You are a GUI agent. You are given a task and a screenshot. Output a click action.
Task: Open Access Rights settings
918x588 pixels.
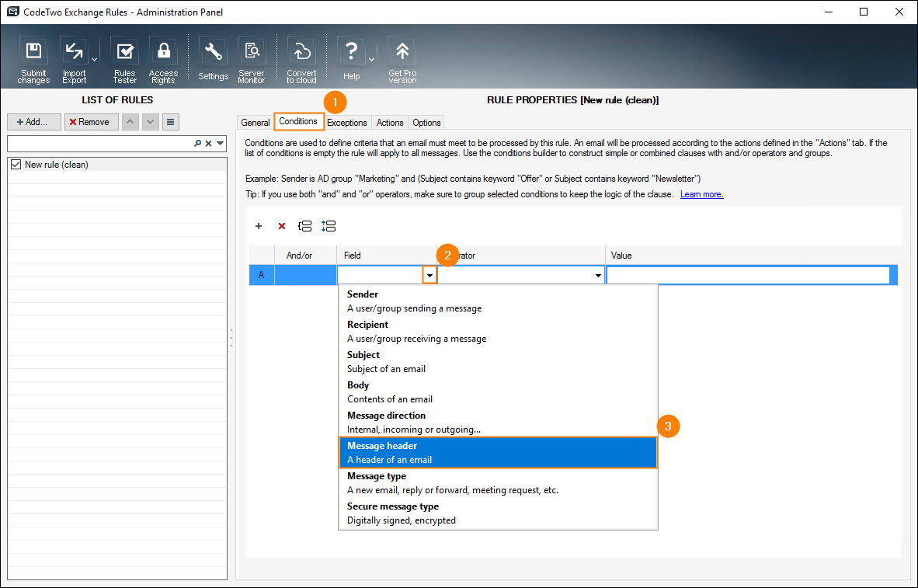(x=163, y=61)
